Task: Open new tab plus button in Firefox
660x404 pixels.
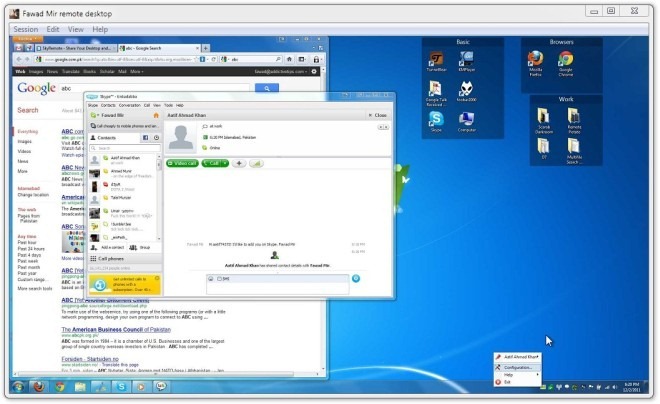Action: 206,48
